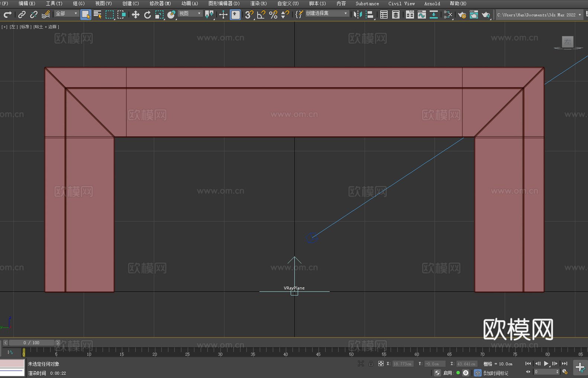
Task: Click Use Pivot Point Center icon
Action: (209, 14)
